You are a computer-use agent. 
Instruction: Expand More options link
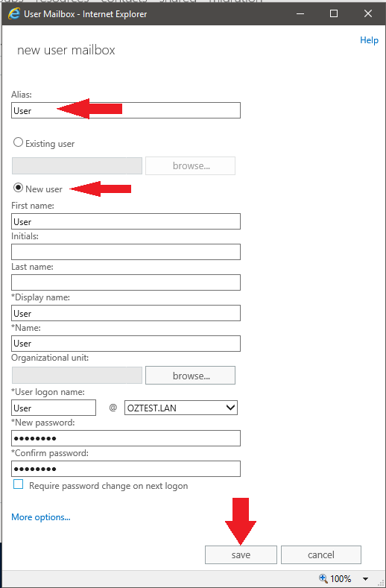pyautogui.click(x=41, y=517)
